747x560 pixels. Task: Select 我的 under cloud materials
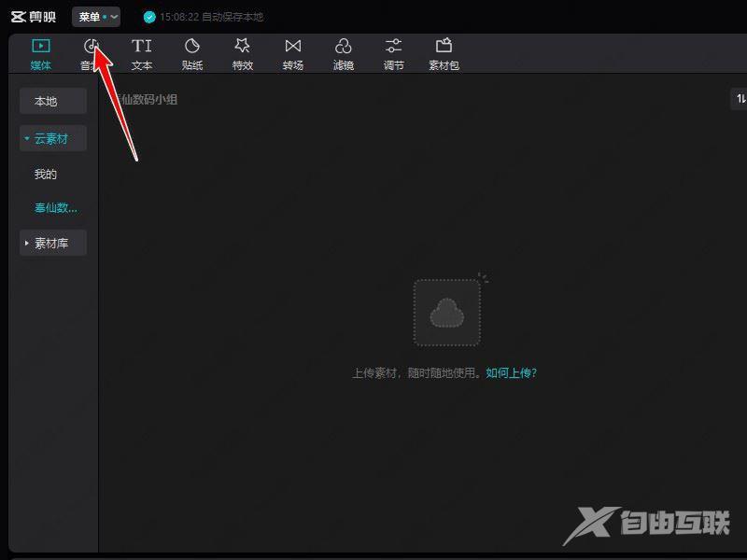46,175
